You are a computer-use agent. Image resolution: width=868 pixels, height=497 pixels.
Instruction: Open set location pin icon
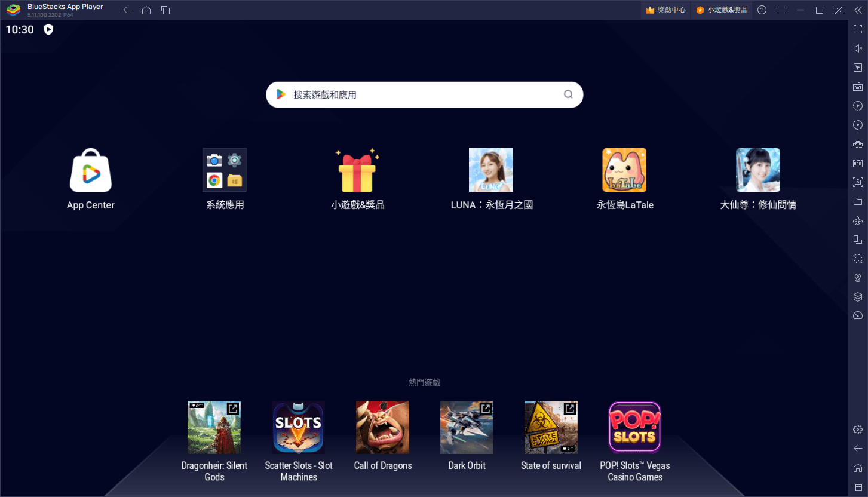click(x=858, y=278)
